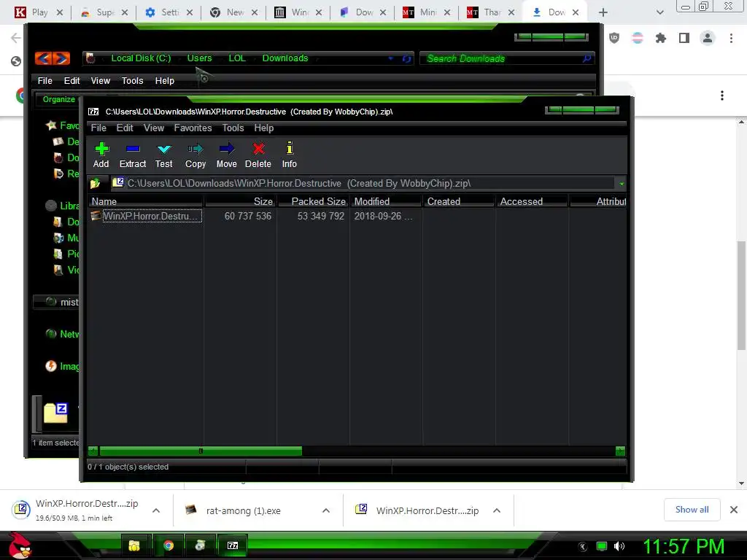
Task: Open the 7-Zip address path dropdown
Action: tap(622, 183)
